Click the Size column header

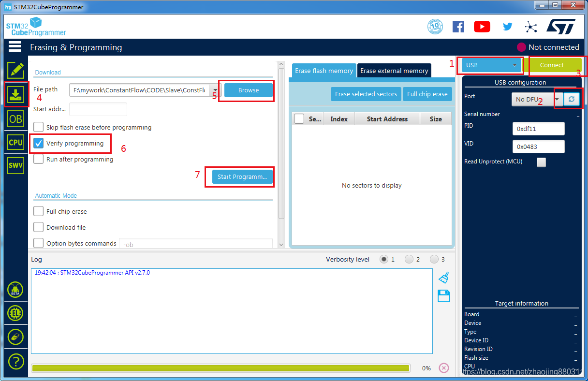pyautogui.click(x=436, y=119)
